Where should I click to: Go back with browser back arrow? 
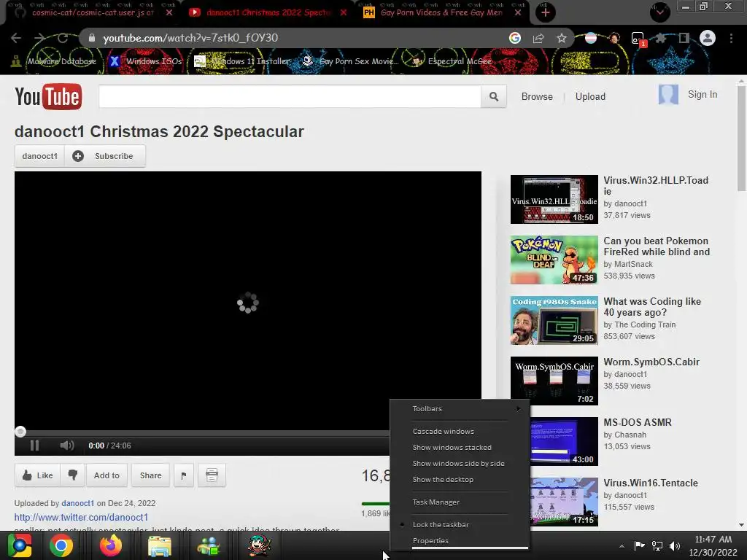(16, 38)
